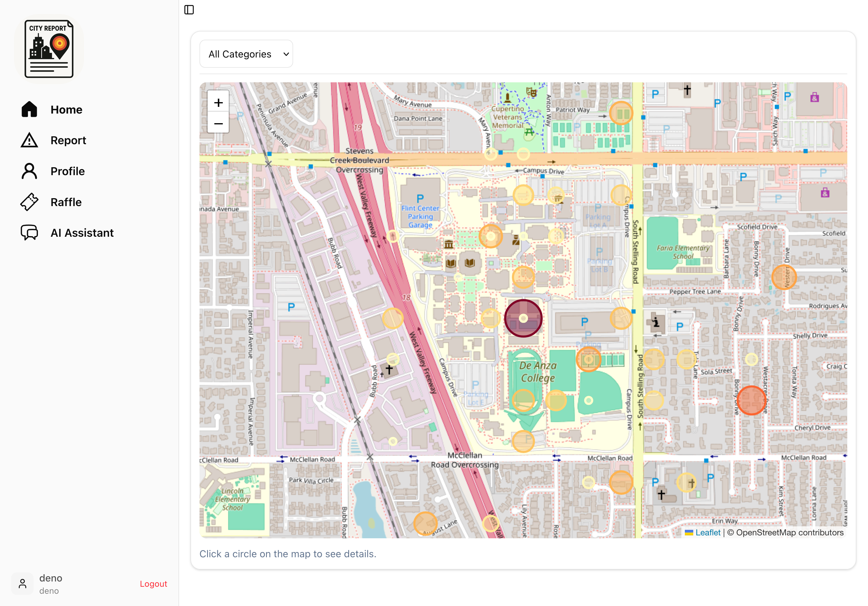This screenshot has width=868, height=606.
Task: Go to the AI Assistant page
Action: point(82,233)
